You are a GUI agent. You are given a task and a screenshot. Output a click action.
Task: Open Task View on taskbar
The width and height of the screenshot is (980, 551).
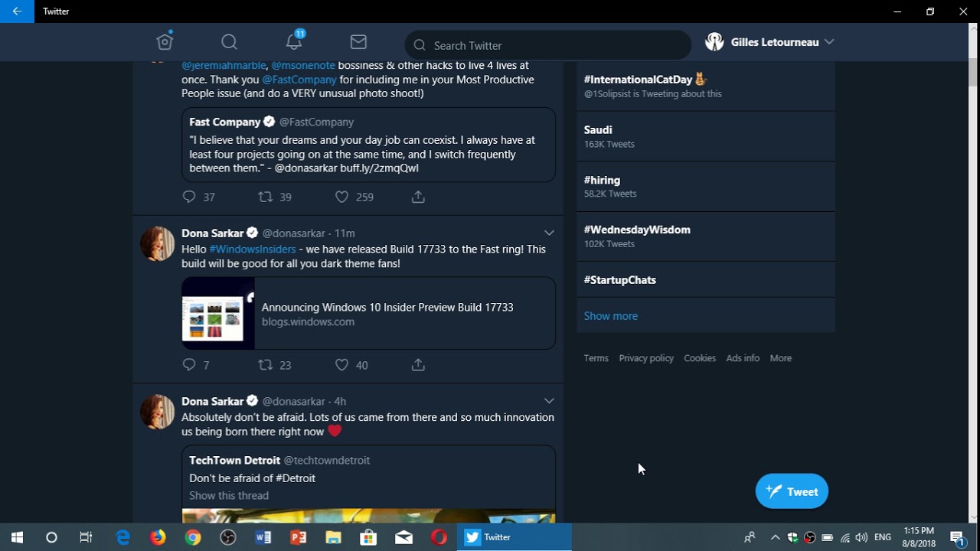(86, 537)
